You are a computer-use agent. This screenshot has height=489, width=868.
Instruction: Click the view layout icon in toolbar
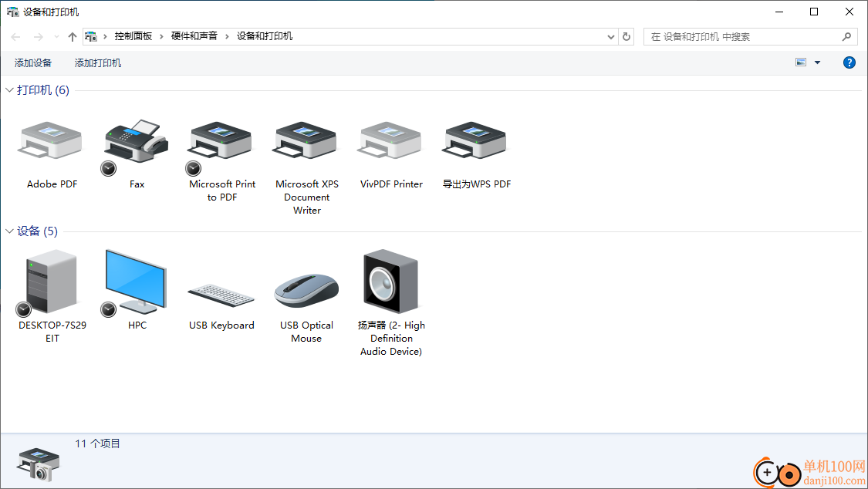pyautogui.click(x=801, y=62)
